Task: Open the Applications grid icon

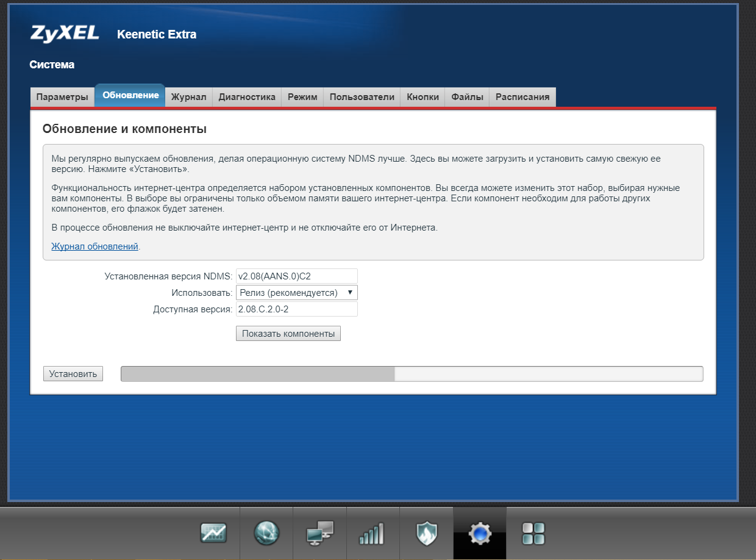Action: pyautogui.click(x=533, y=533)
